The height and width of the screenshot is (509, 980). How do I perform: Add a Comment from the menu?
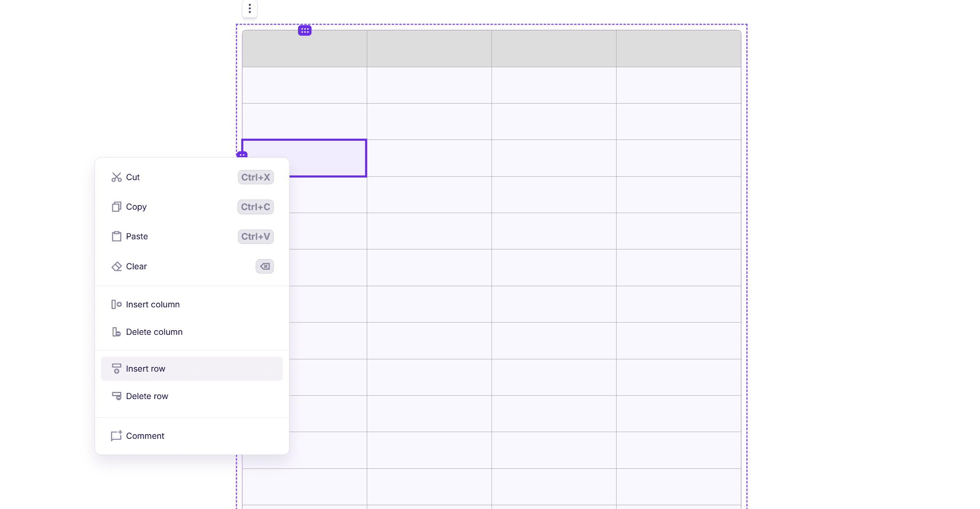click(191, 436)
